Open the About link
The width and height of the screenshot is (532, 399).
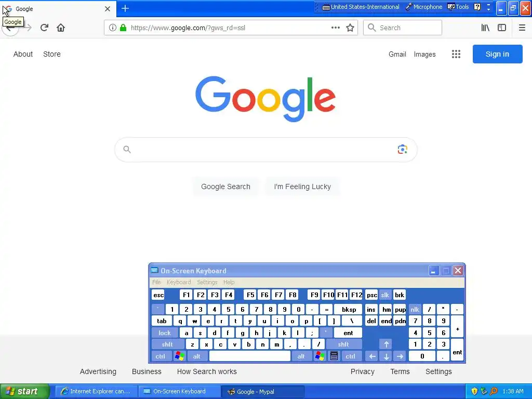pyautogui.click(x=23, y=54)
